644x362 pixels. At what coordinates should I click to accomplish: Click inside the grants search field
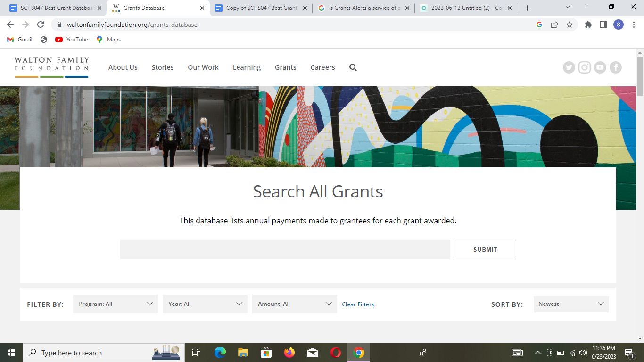(x=285, y=249)
